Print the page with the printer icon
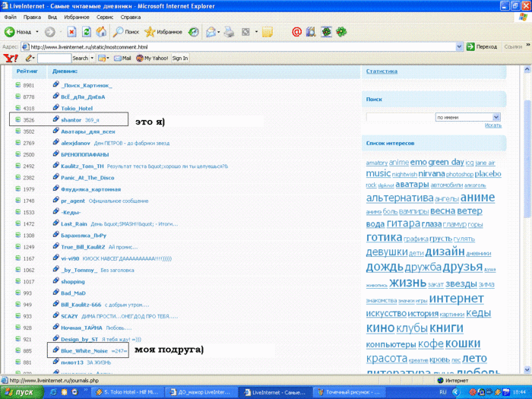 (x=230, y=32)
